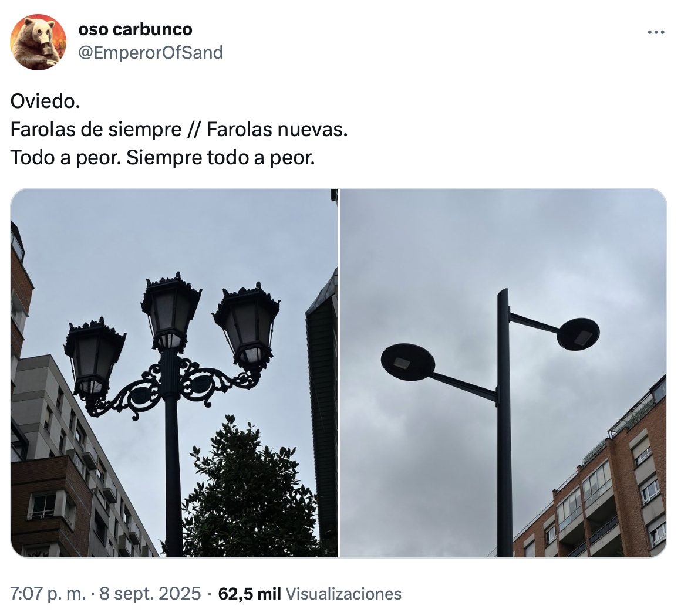Click the "Todo a peor. Siempre todo a peor." line
This screenshot has height=616, width=681.
(x=163, y=157)
